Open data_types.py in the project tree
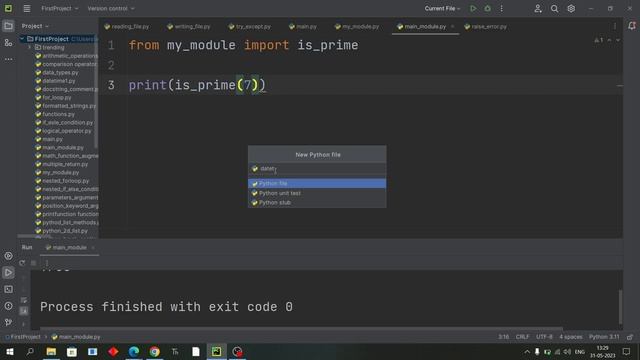This screenshot has width=640, height=360. (60, 73)
